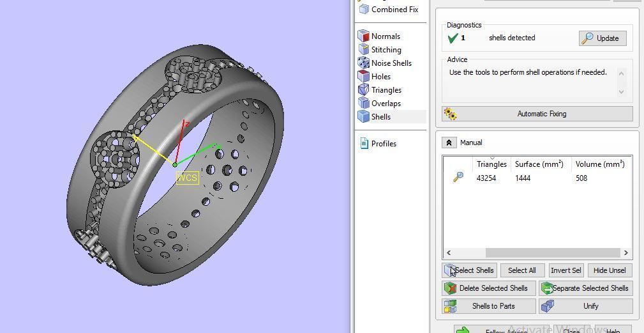Sort shells by Volume (mm³) column
Image resolution: width=644 pixels, height=333 pixels.
click(x=600, y=164)
